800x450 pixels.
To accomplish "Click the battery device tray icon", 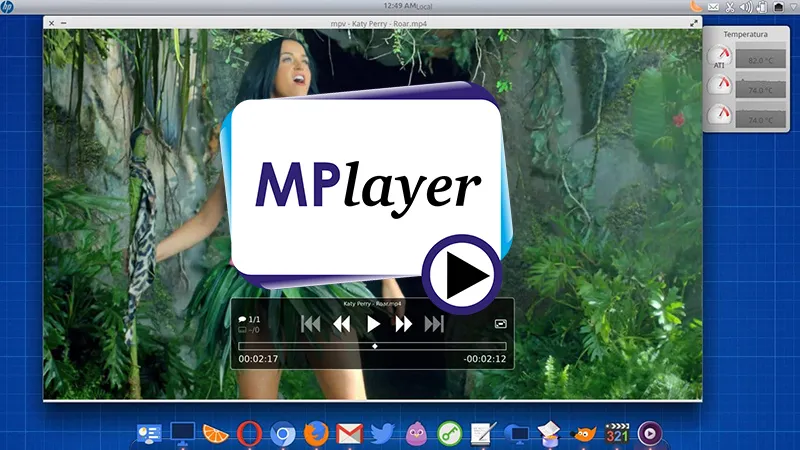I will [x=762, y=7].
